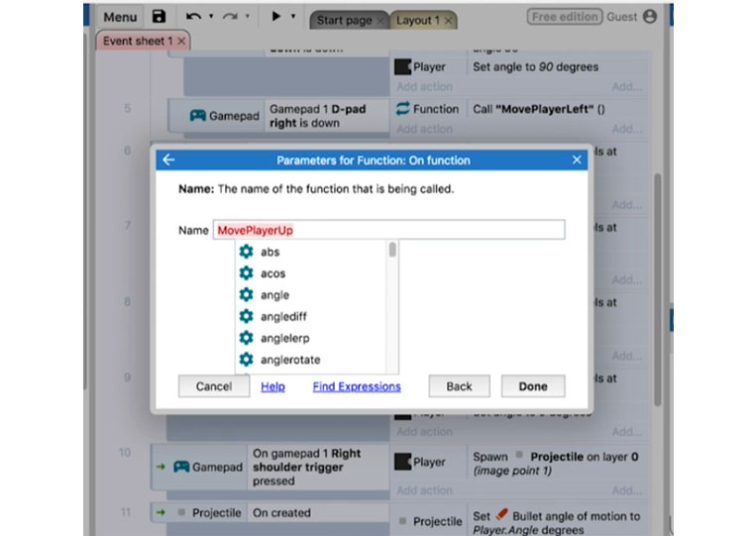The image size is (756, 536).
Task: Click the Back button
Action: click(x=459, y=386)
